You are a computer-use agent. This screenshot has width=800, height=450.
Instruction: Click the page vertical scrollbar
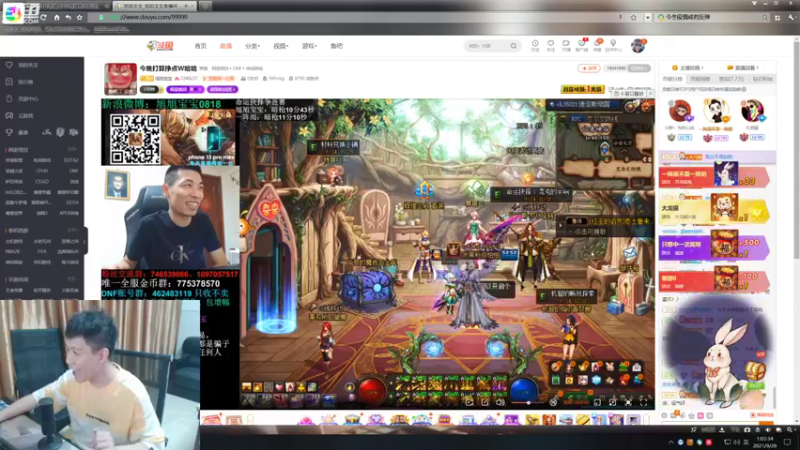point(797,230)
